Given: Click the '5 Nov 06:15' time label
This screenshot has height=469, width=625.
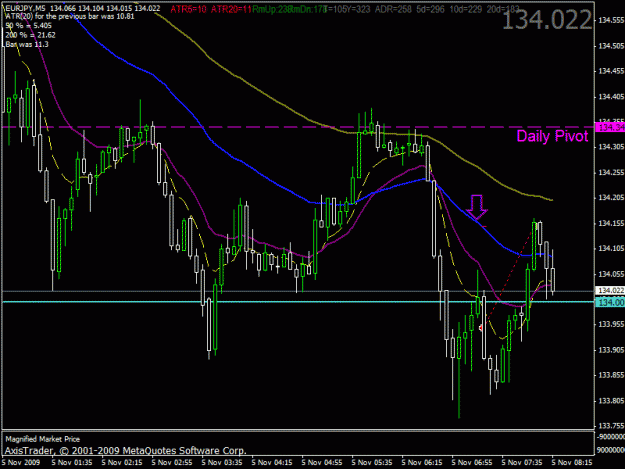Looking at the screenshot, I should click(422, 463).
